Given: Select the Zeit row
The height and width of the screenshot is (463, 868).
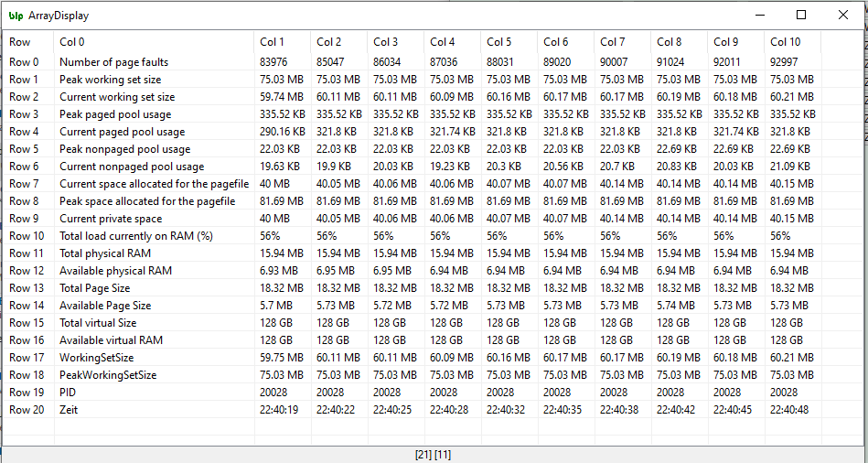Looking at the screenshot, I should pos(70,410).
